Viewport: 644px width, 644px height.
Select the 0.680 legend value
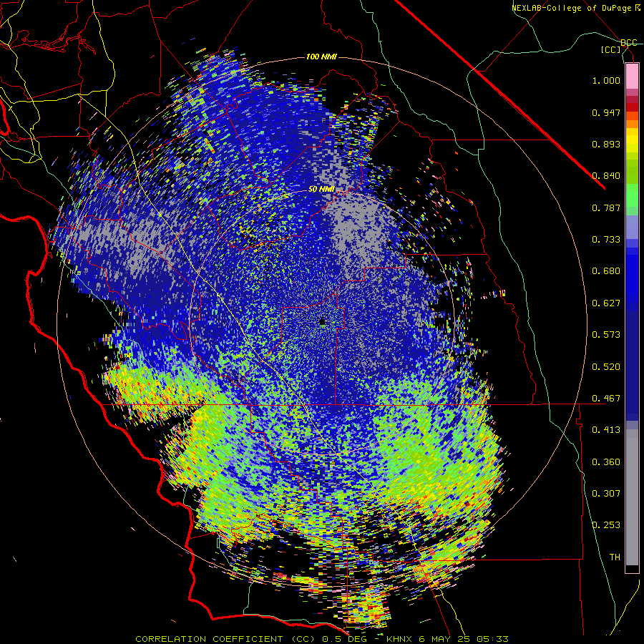[606, 271]
